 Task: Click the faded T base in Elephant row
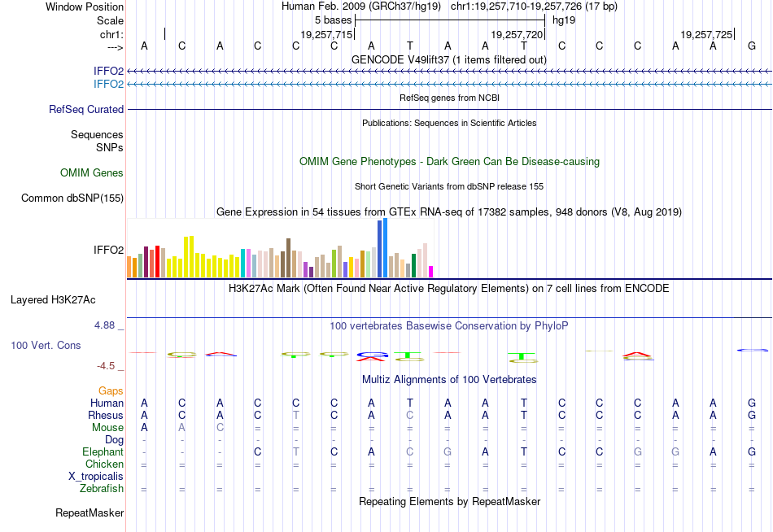point(296,451)
